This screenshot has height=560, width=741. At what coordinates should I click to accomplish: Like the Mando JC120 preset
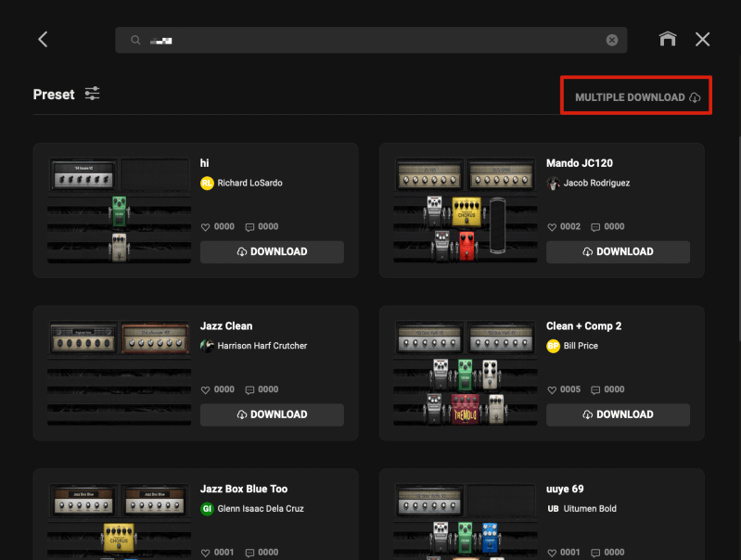(x=552, y=227)
